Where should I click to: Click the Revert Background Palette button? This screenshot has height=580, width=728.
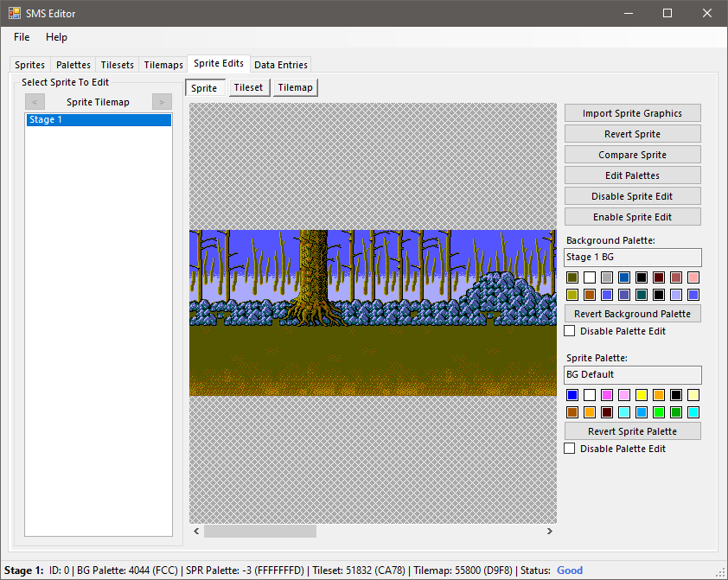[632, 314]
